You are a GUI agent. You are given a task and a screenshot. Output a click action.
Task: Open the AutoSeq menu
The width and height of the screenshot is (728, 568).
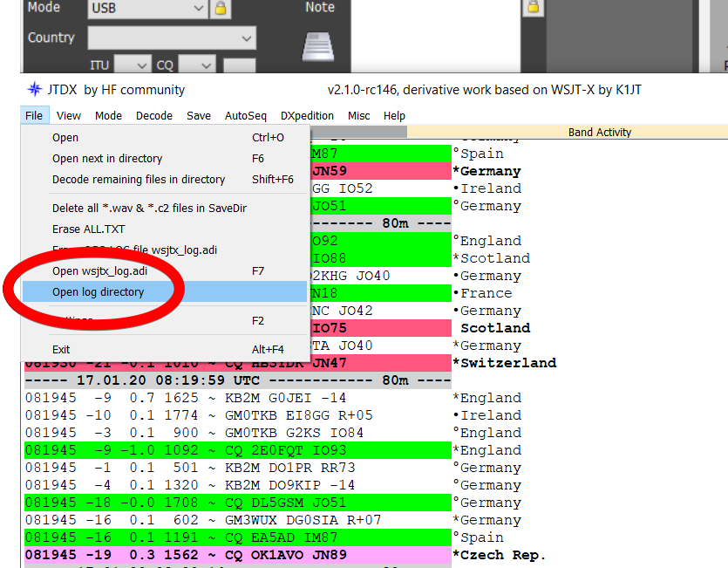click(x=246, y=116)
